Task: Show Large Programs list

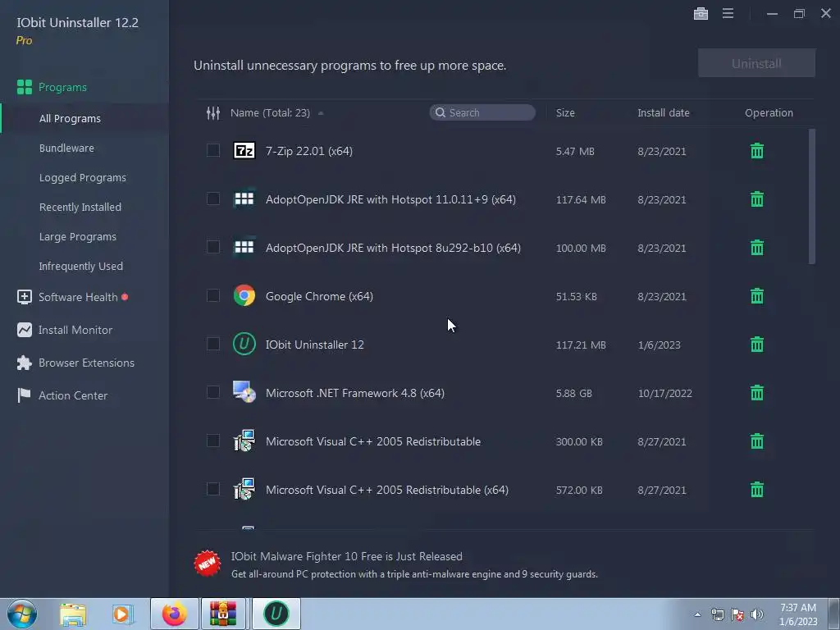Action: pyautogui.click(x=78, y=236)
